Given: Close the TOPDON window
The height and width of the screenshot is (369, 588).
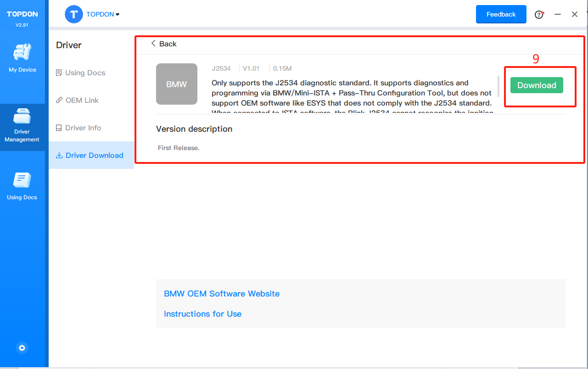Looking at the screenshot, I should click(575, 15).
